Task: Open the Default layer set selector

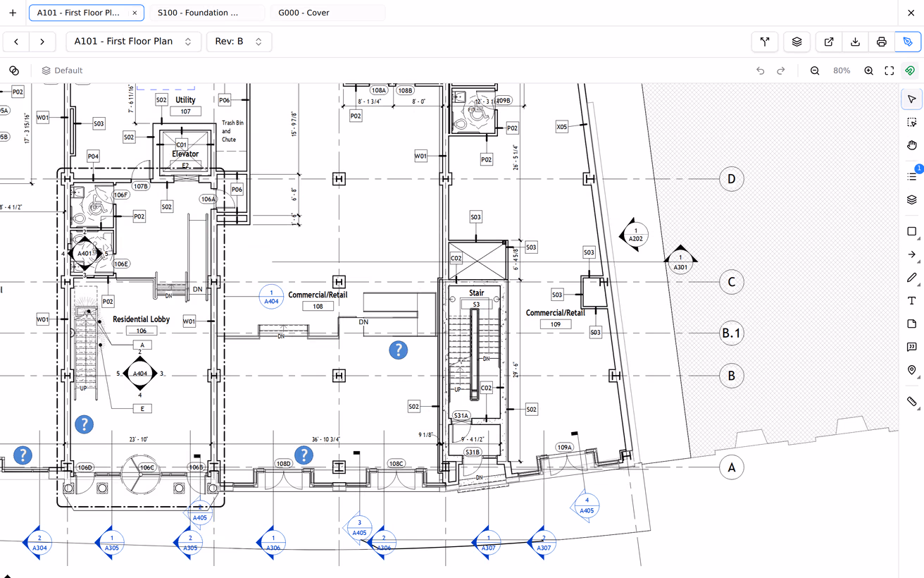Action: [62, 70]
